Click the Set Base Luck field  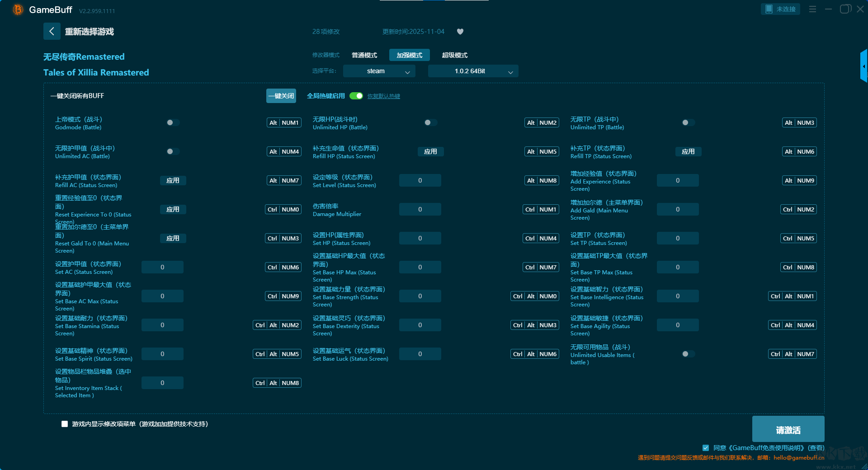420,354
